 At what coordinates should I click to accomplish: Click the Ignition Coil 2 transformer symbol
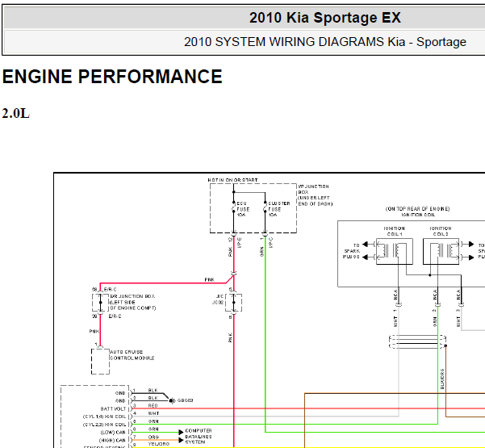coord(441,251)
